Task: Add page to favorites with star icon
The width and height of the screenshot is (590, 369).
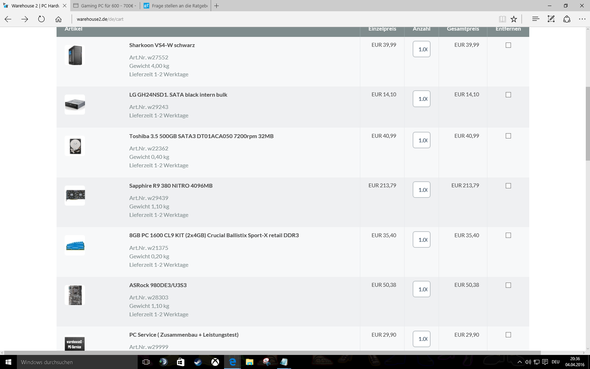Action: click(514, 19)
